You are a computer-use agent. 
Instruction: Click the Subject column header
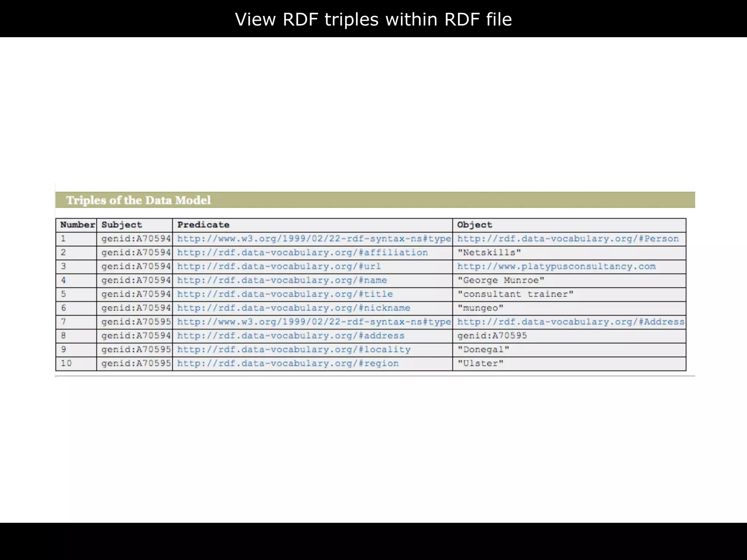click(x=121, y=225)
